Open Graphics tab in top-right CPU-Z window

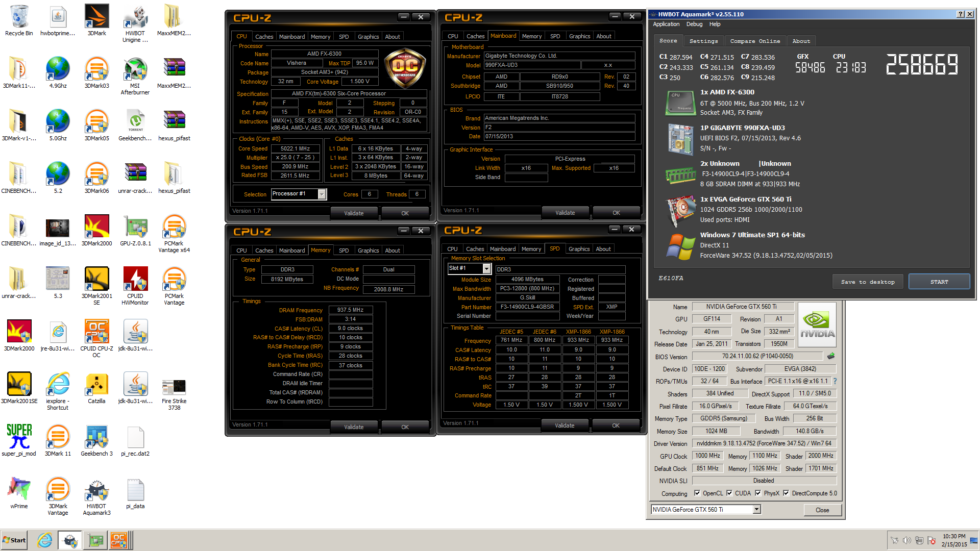click(579, 36)
